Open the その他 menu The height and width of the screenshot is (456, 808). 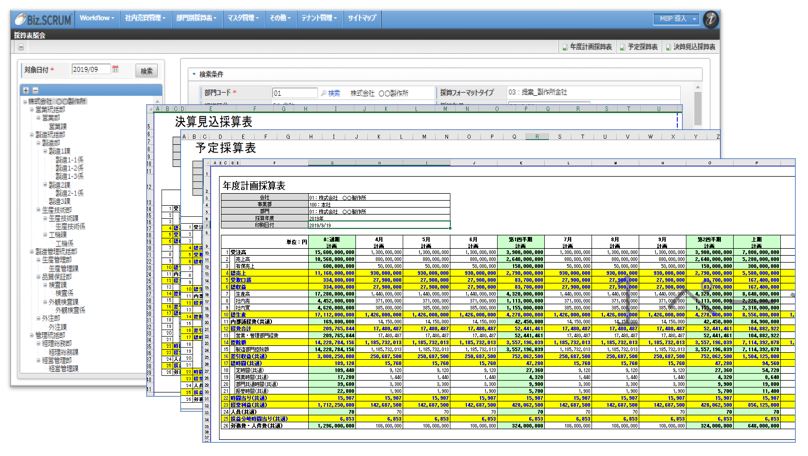pos(280,18)
